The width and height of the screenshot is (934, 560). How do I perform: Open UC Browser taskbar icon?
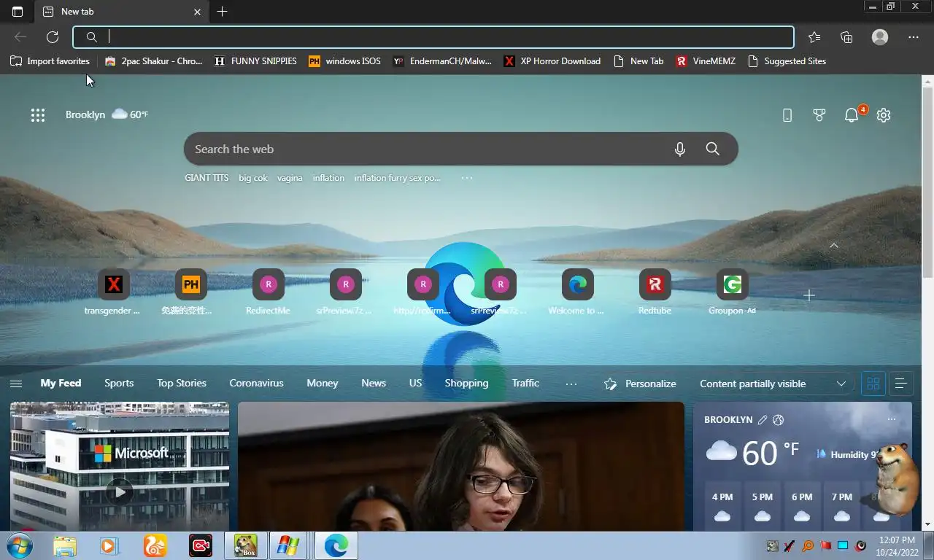coord(155,545)
